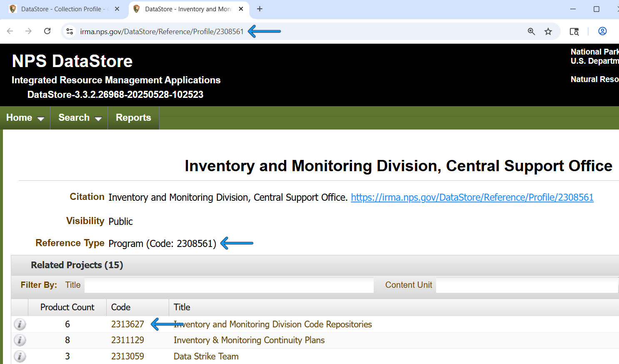Open the side panel search icon

574,31
